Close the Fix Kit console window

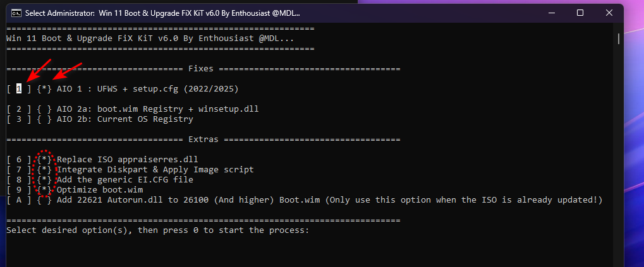tap(609, 13)
